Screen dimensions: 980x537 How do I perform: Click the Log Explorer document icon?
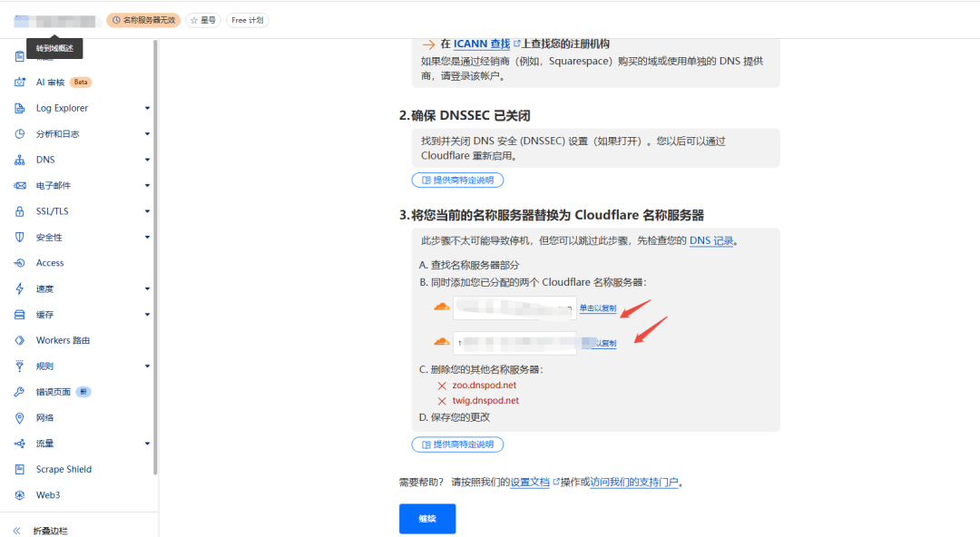coord(20,108)
